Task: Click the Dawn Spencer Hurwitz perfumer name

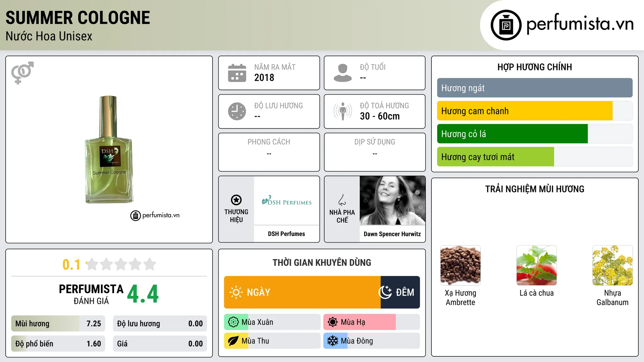Action: (392, 234)
